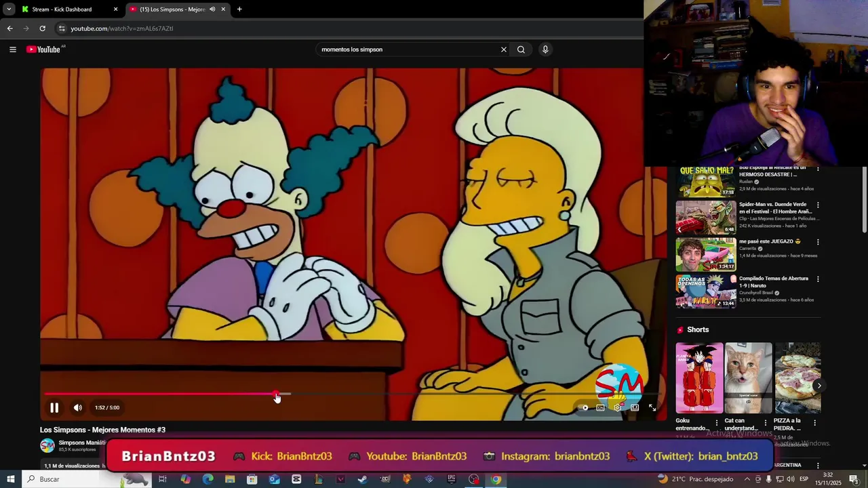Open YouTube hamburger guide menu
The width and height of the screenshot is (868, 488).
pos(13,49)
